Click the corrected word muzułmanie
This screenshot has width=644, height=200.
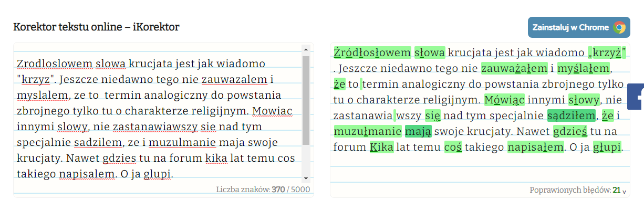coord(367,131)
